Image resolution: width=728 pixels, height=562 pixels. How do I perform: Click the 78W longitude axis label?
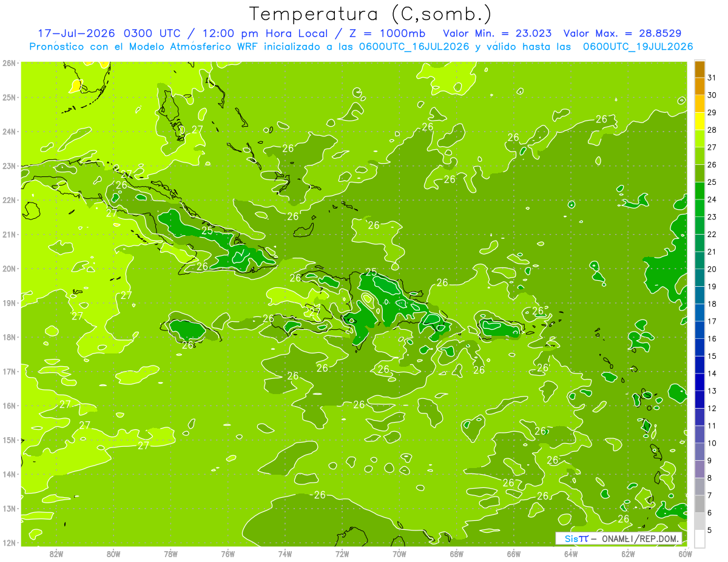[x=170, y=554]
